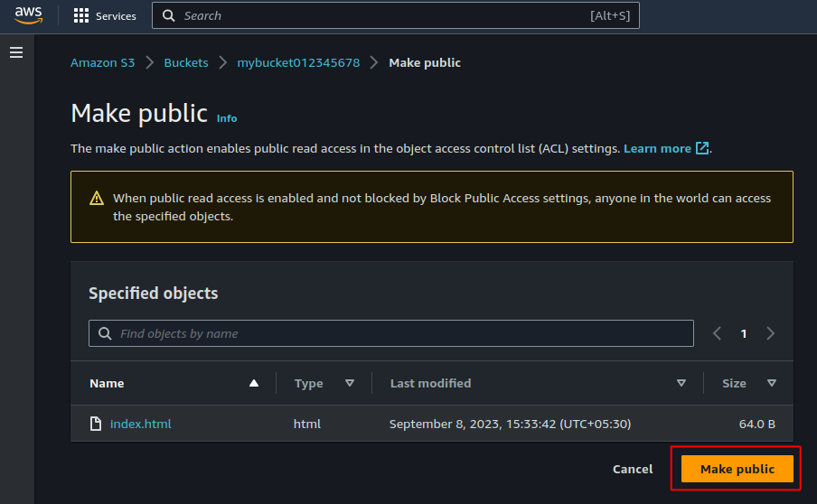Sort by Last modified column arrow
Image resolution: width=817 pixels, height=504 pixels.
pos(681,383)
